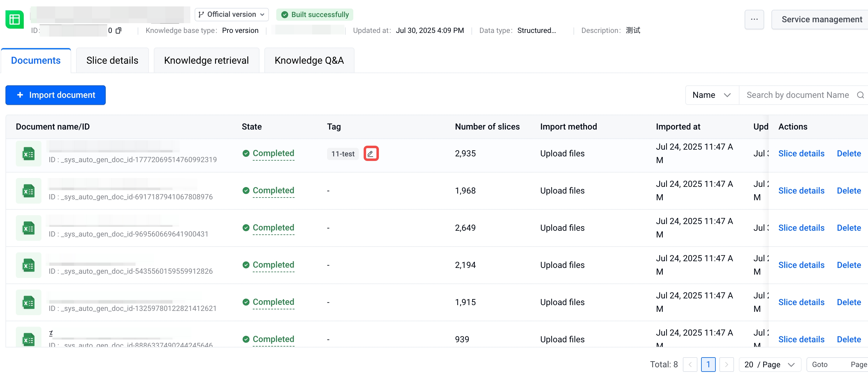Open the Service management button
The height and width of the screenshot is (381, 868).
821,20
